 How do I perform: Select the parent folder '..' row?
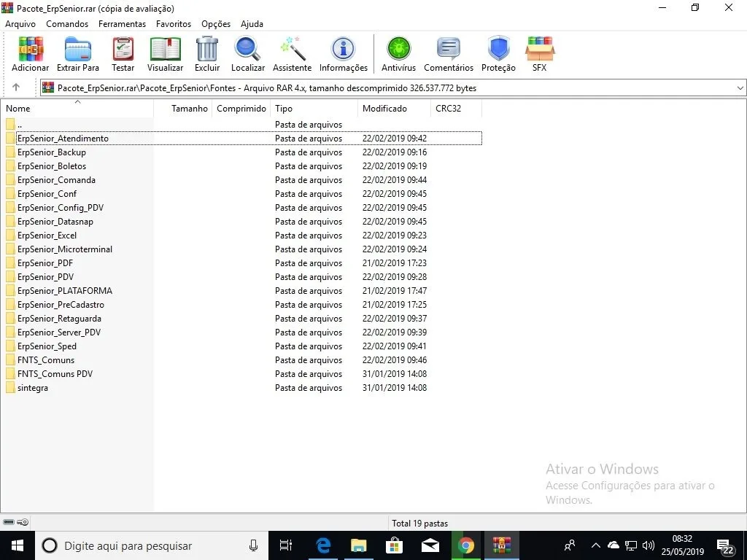(x=241, y=124)
